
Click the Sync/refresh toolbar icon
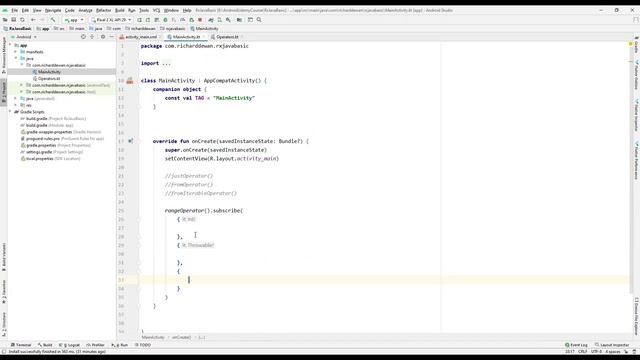point(22,20)
